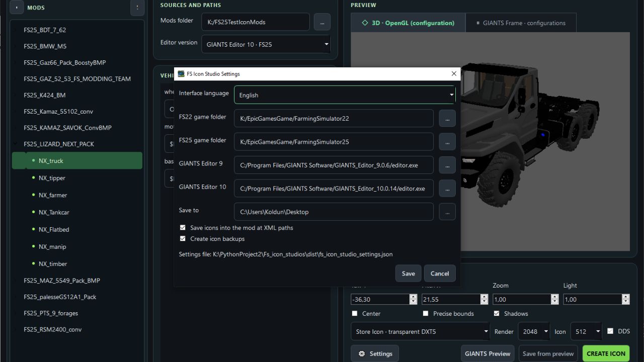The height and width of the screenshot is (362, 644).
Task: Browse for the GIANTS Editor 9 executable
Action: click(x=447, y=165)
